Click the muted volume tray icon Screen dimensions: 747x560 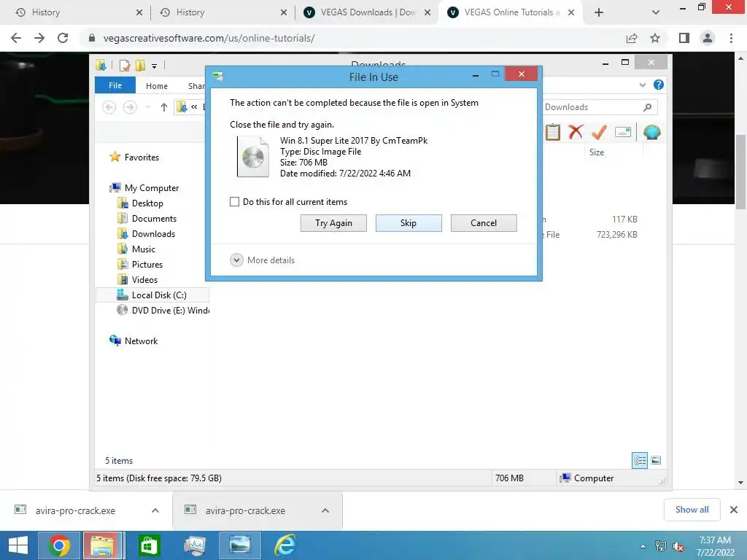pyautogui.click(x=678, y=546)
